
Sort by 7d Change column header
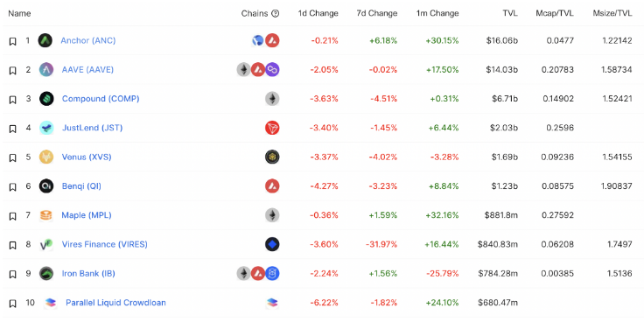tap(376, 13)
